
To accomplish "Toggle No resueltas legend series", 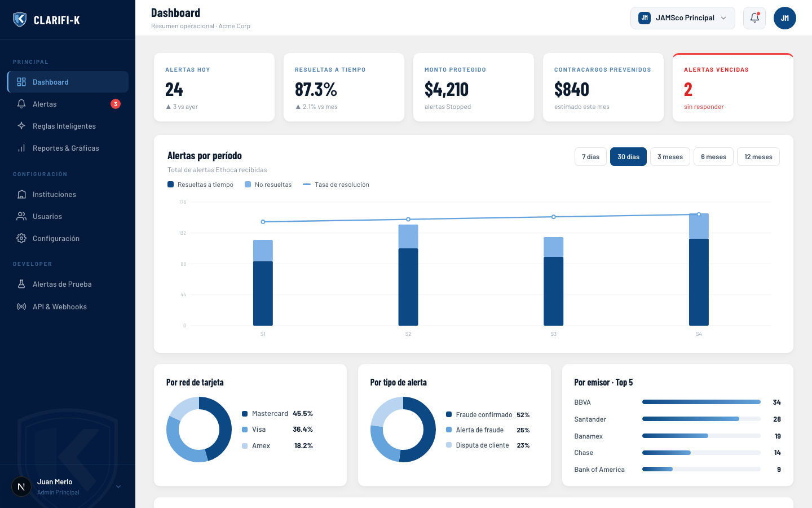I will [x=268, y=185].
